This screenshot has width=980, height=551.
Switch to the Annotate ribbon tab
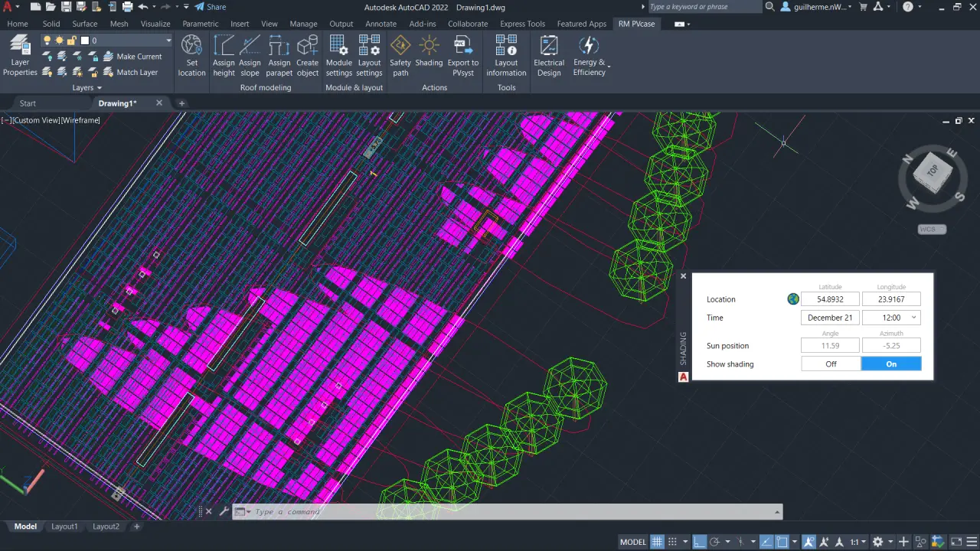point(381,24)
